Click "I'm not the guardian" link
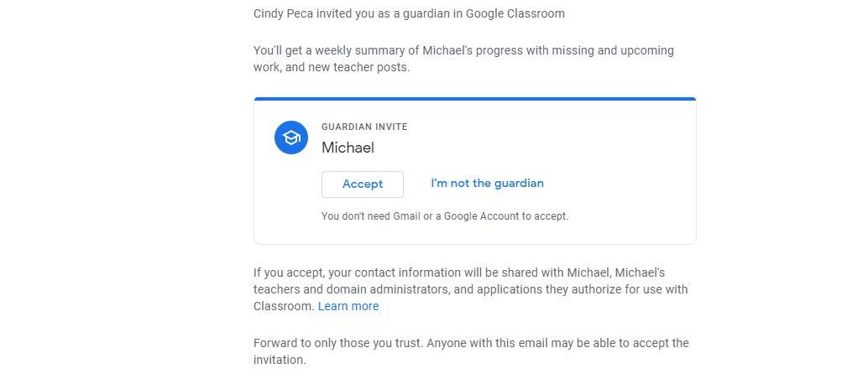 click(x=487, y=183)
